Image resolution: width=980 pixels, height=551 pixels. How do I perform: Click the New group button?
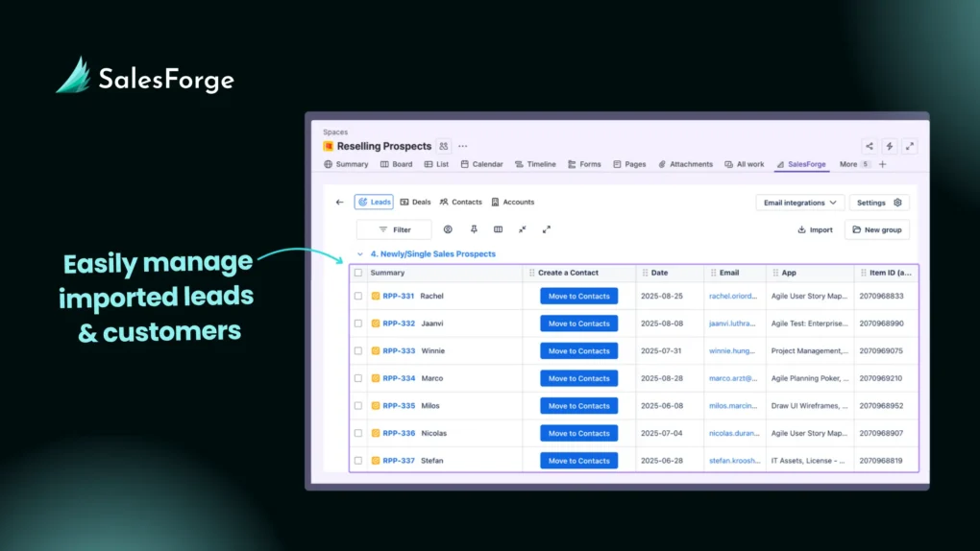point(877,229)
